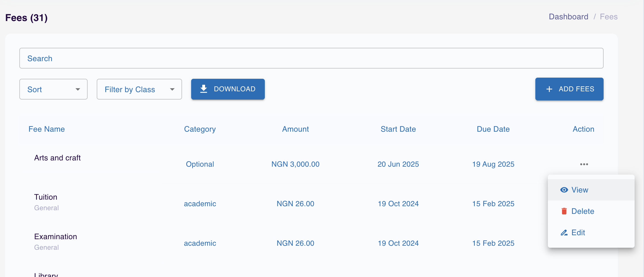The image size is (644, 277).
Task: Choose View from the action menu
Action: (591, 190)
